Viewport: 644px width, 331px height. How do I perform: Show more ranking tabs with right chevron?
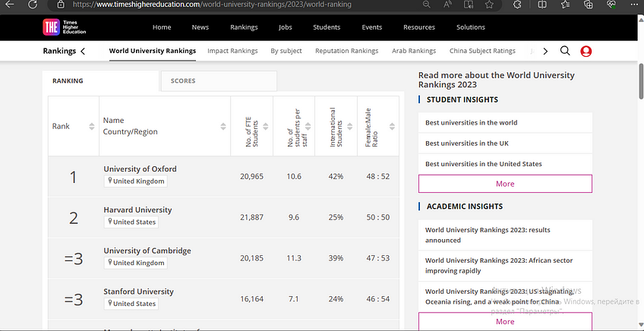click(545, 52)
